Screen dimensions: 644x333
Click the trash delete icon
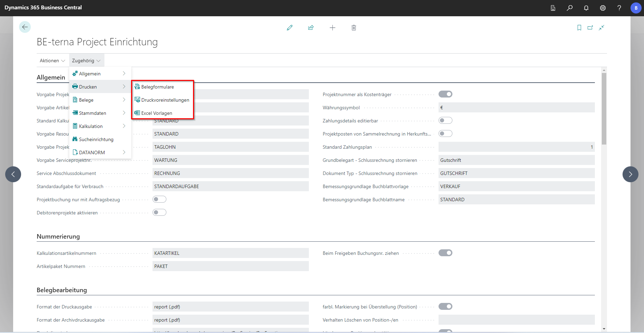(353, 28)
